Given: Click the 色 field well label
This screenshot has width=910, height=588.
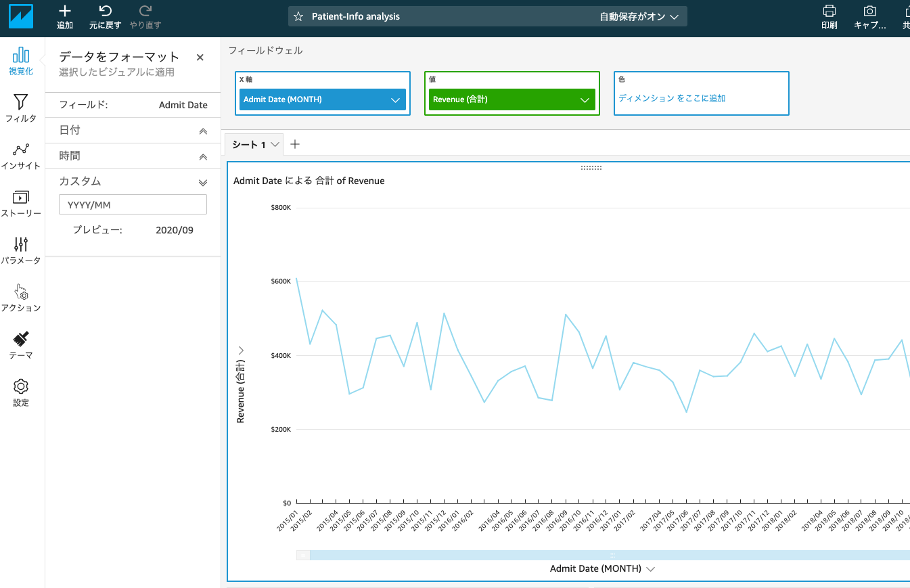Looking at the screenshot, I should coord(622,79).
